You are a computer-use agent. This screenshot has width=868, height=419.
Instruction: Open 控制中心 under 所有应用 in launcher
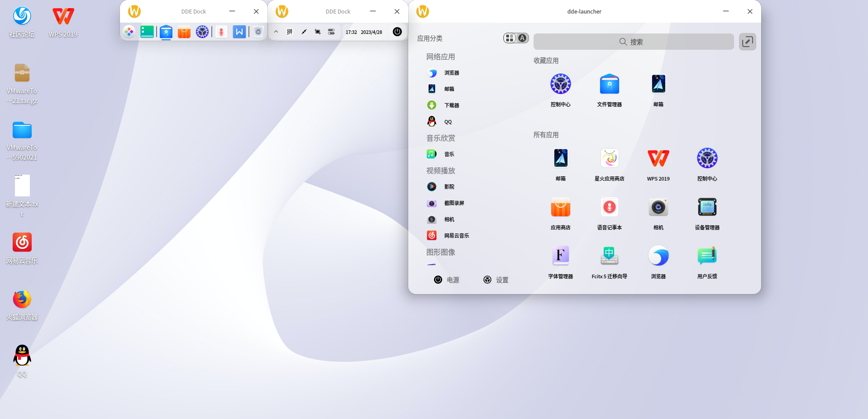pyautogui.click(x=707, y=165)
